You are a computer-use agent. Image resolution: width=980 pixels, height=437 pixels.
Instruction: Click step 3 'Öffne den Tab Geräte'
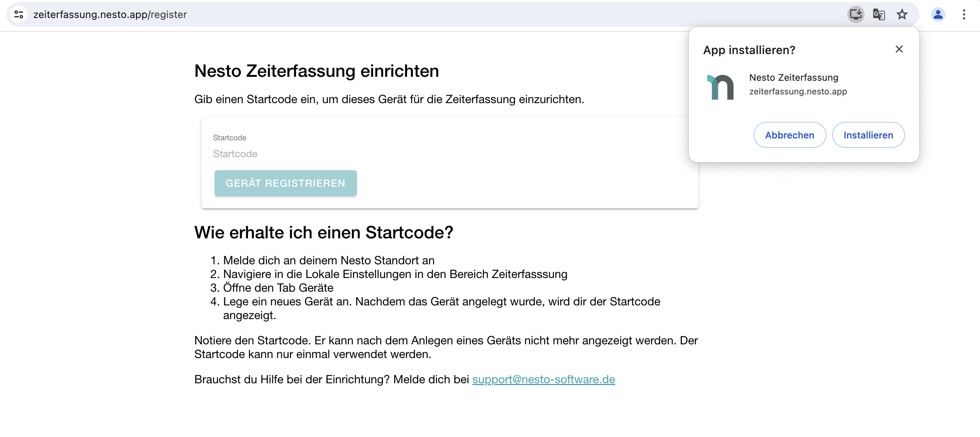278,287
